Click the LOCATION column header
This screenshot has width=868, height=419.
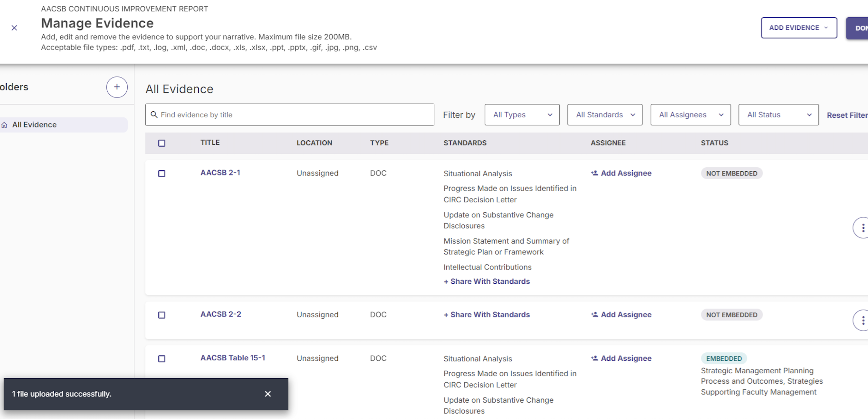point(314,143)
